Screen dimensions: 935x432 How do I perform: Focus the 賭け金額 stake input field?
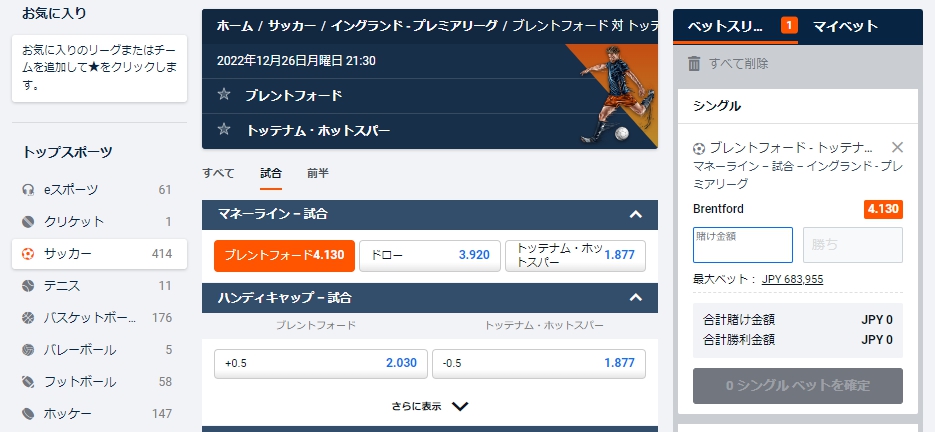pos(742,245)
